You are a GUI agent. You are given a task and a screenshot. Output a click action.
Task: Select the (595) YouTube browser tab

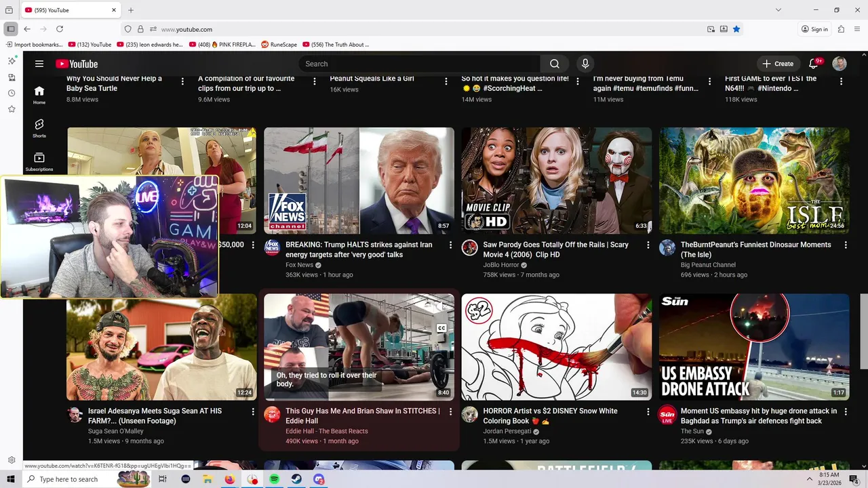point(71,10)
